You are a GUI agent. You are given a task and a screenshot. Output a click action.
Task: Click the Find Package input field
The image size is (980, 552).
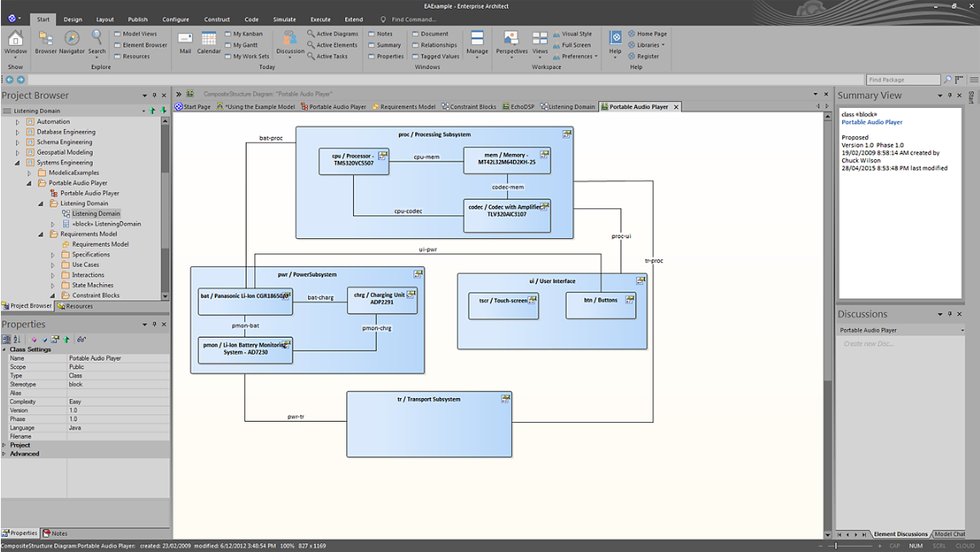(x=903, y=79)
